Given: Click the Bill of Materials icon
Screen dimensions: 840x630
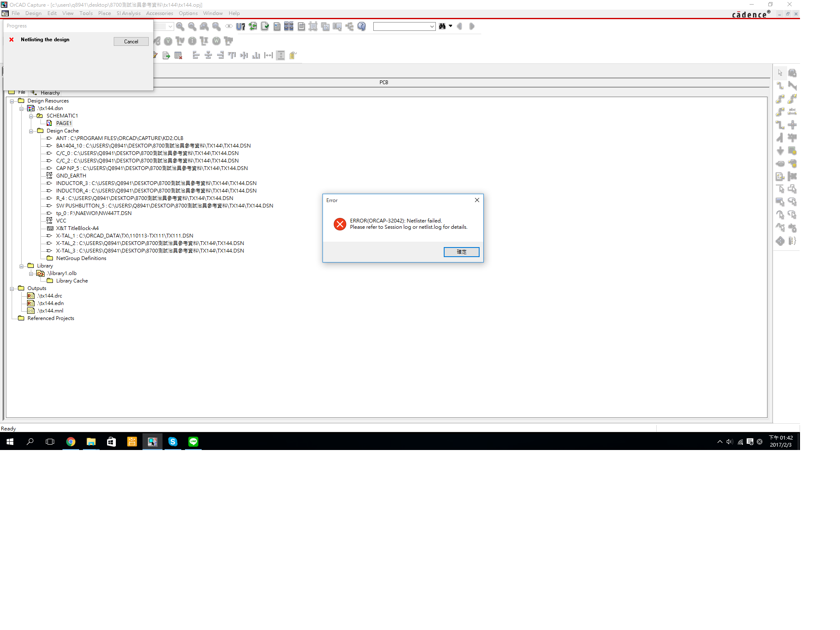Looking at the screenshot, I should [x=301, y=26].
